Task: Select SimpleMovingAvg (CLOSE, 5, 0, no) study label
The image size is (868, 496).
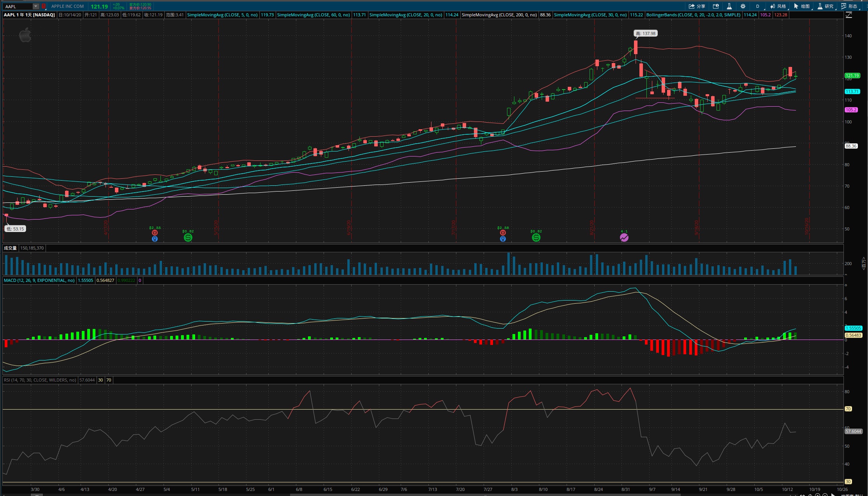Action: (222, 15)
